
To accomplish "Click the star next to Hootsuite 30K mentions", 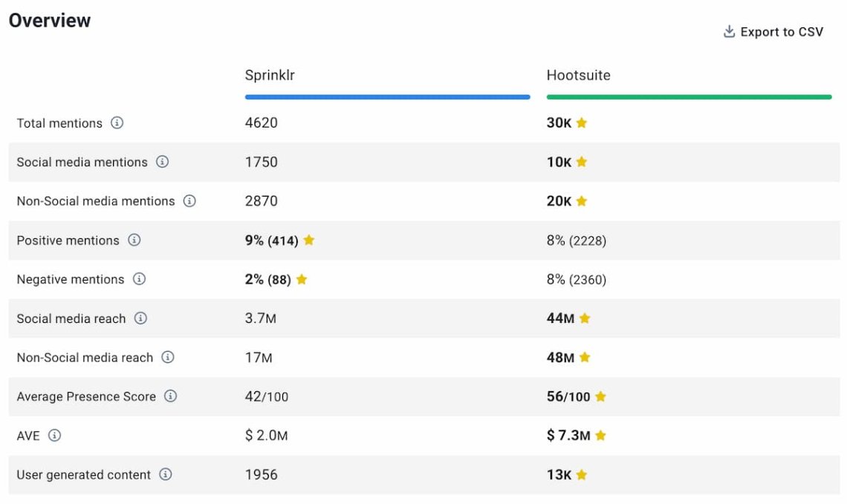I will 582,123.
